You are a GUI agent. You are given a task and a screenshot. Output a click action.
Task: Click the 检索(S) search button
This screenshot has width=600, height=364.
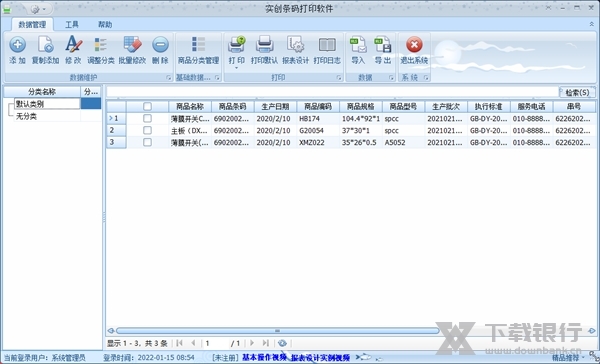577,92
